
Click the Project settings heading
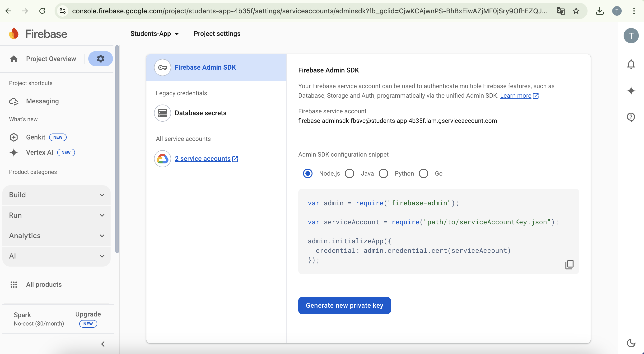(x=217, y=33)
